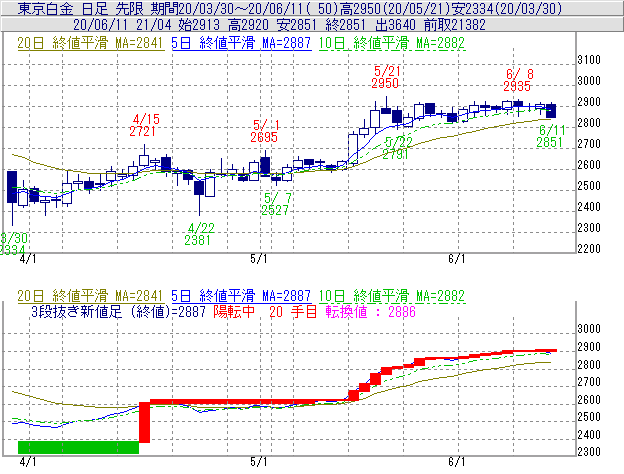Click the 3段抜き新値足 (終値)=2887 label

(118, 311)
